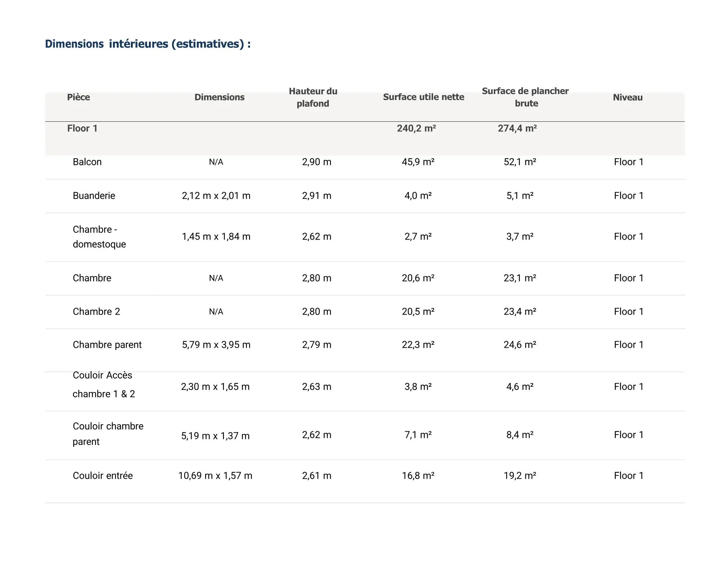Select the Chambre parent row label
This screenshot has height=563, width=728.
point(107,345)
